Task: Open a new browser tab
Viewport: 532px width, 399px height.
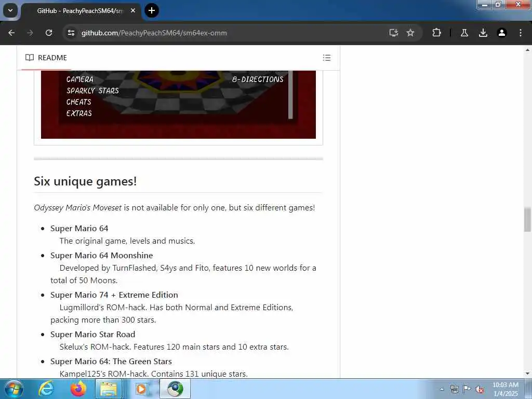Action: coord(152,10)
